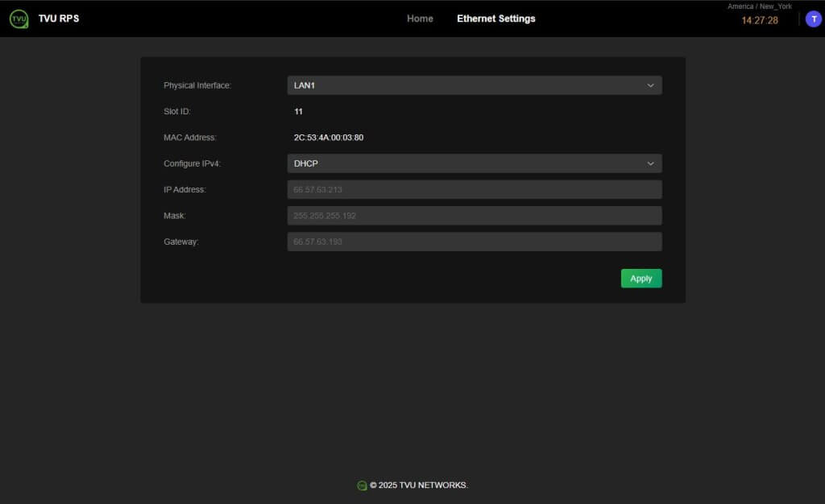Select the MAC address value 2C:53:4A:00:03:80
Viewport: 825px width, 504px height.
click(329, 137)
